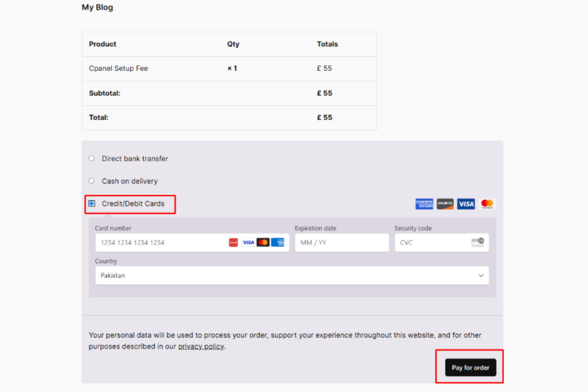Click the small Mastercard icon in card field
588x392 pixels.
coord(263,242)
